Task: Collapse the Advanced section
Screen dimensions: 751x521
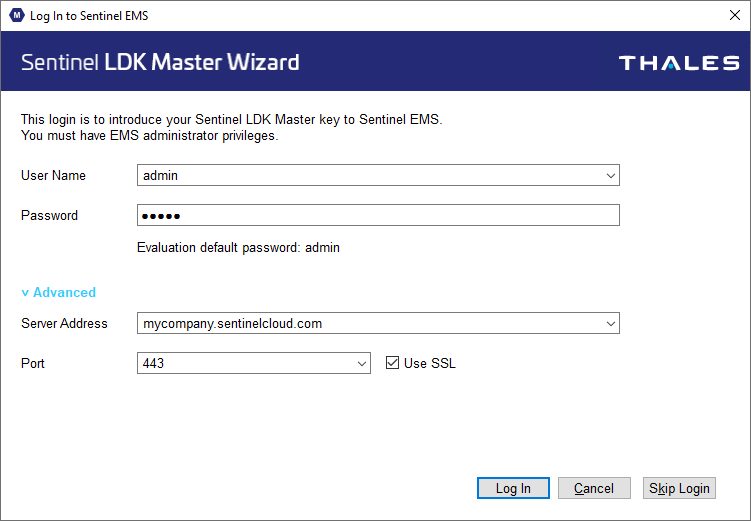Action: 58,292
